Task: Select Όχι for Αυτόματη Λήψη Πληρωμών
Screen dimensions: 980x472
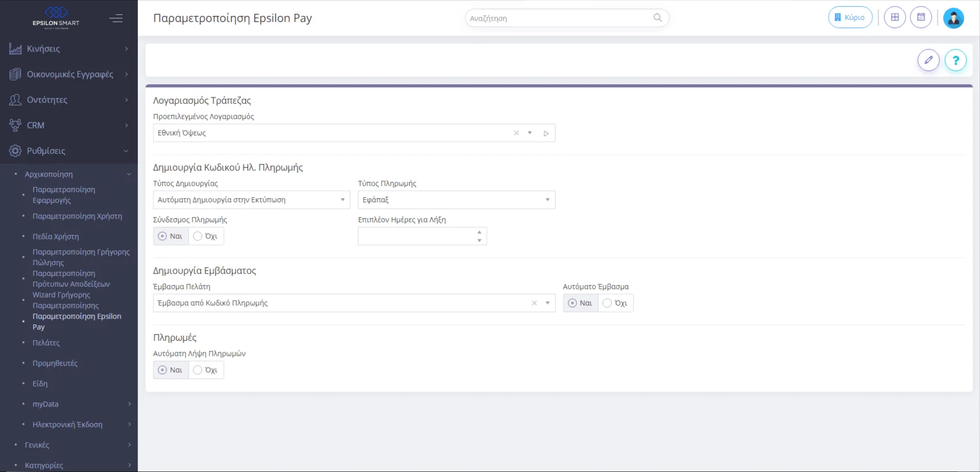Action: point(206,370)
